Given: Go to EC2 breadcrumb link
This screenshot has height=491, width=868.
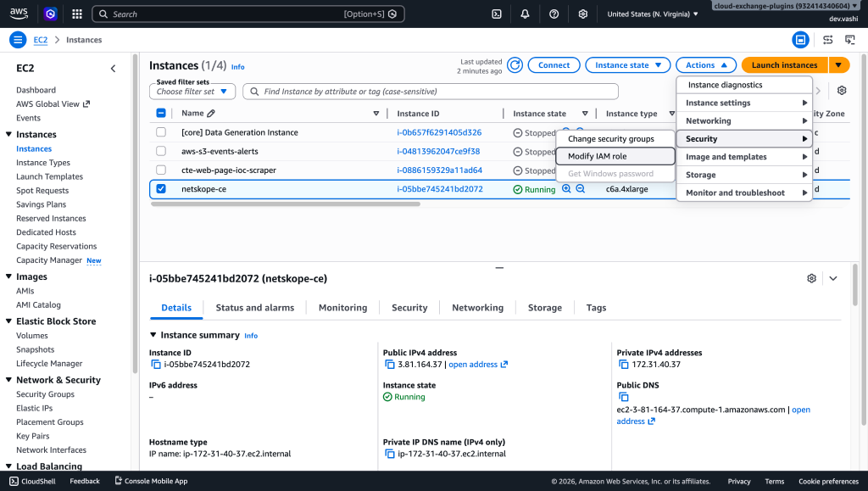Looking at the screenshot, I should point(41,40).
